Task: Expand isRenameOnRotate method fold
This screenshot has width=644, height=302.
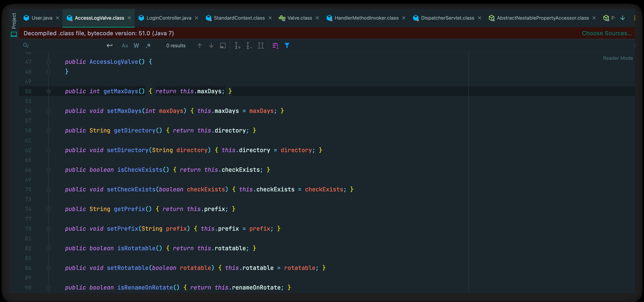Action: point(49,288)
